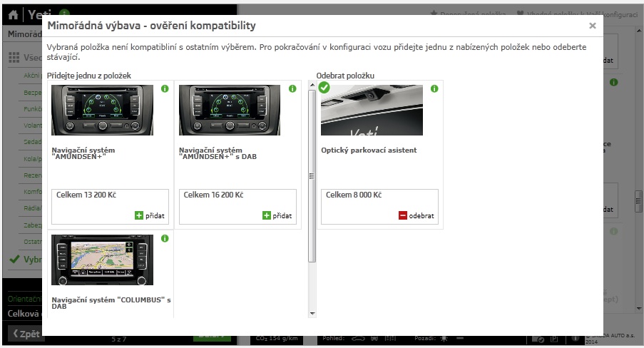The image size is (644, 348).
Task: Show info for AMUNDSEN+ s DAB card
Action: [x=292, y=88]
